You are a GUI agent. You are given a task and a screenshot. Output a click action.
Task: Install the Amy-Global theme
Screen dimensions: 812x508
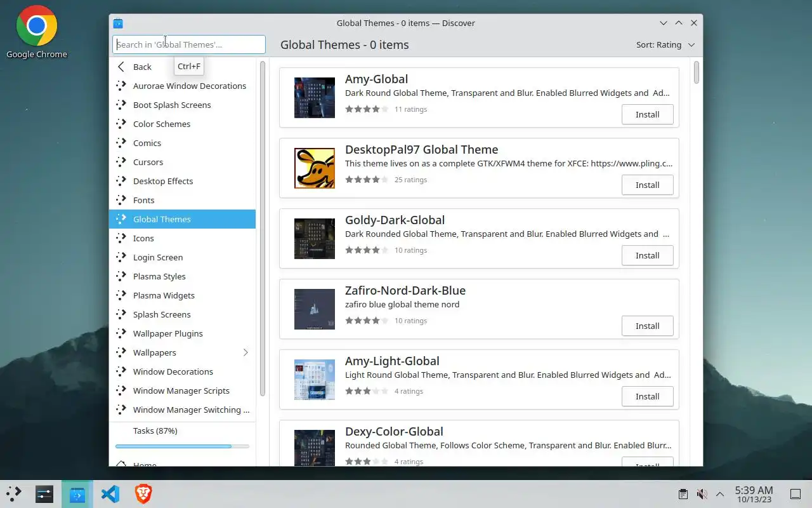click(647, 115)
